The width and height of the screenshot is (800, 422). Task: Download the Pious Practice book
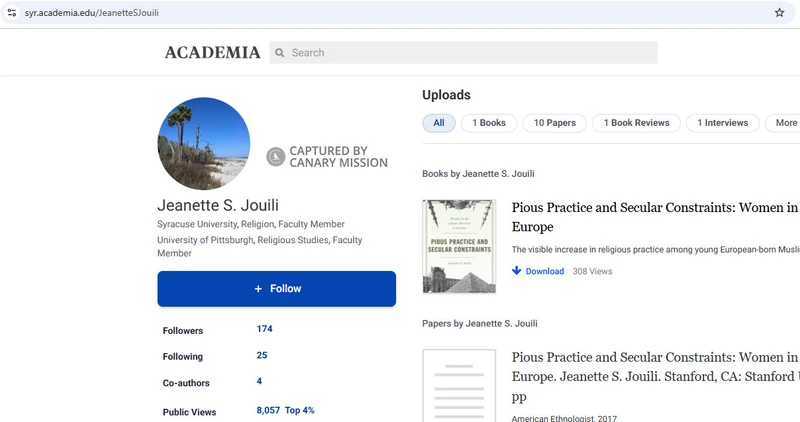pyautogui.click(x=544, y=271)
